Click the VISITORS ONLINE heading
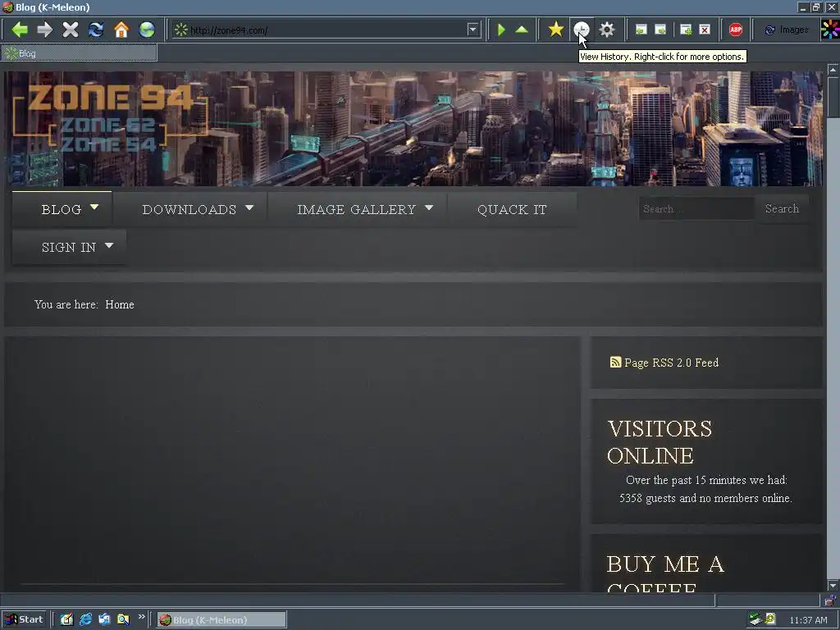The width and height of the screenshot is (840, 630). click(660, 442)
